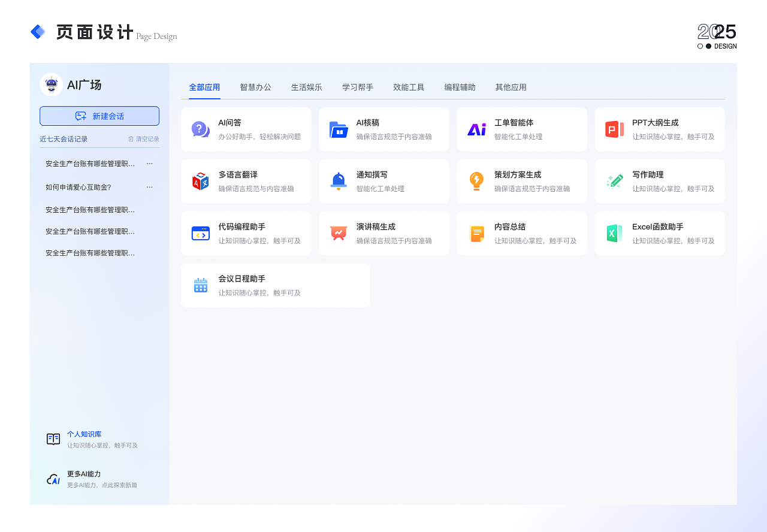
Task: Click the 内容总结 card title
Action: pos(510,227)
